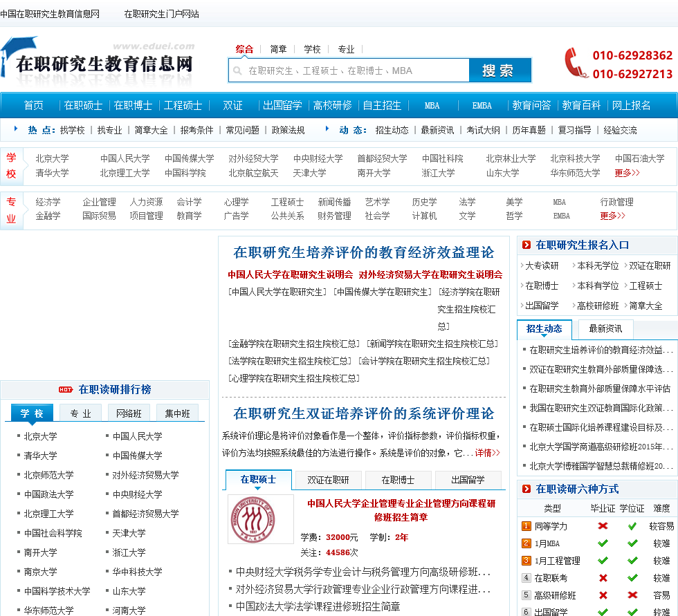Click the 搜索 search button
The height and width of the screenshot is (616, 678).
[500, 71]
